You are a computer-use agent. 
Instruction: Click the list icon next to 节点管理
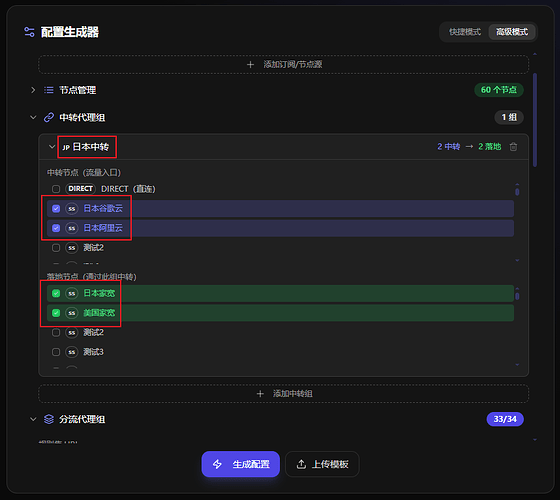click(x=49, y=90)
